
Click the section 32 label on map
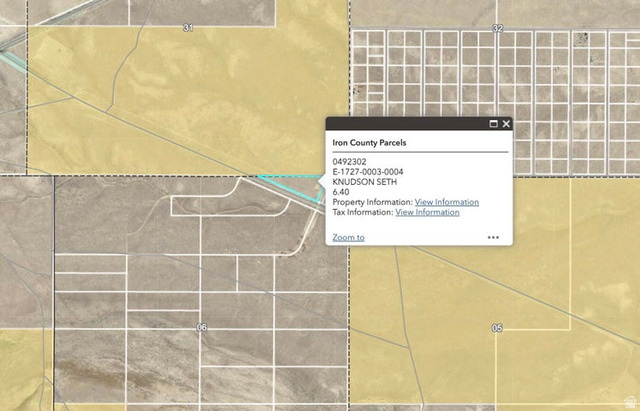click(497, 28)
